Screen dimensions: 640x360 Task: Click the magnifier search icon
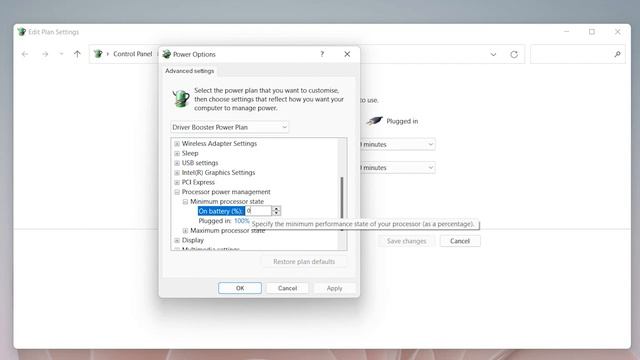(x=617, y=54)
